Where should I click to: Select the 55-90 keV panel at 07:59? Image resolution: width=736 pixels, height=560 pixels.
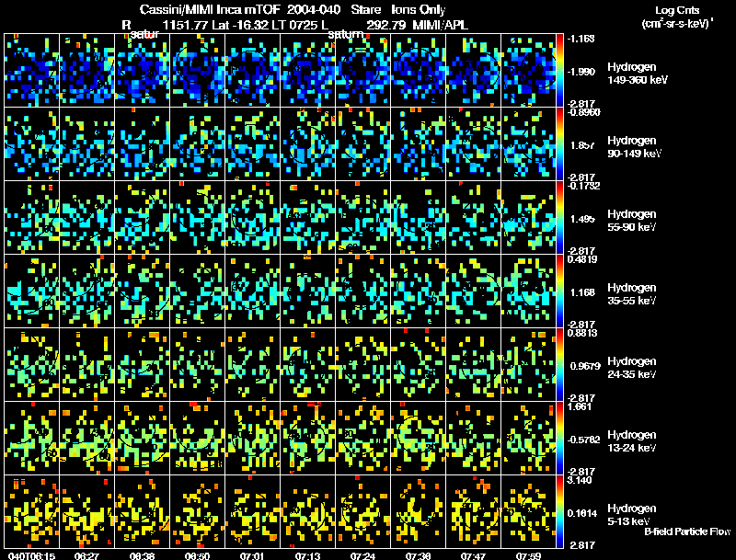pyautogui.click(x=528, y=217)
